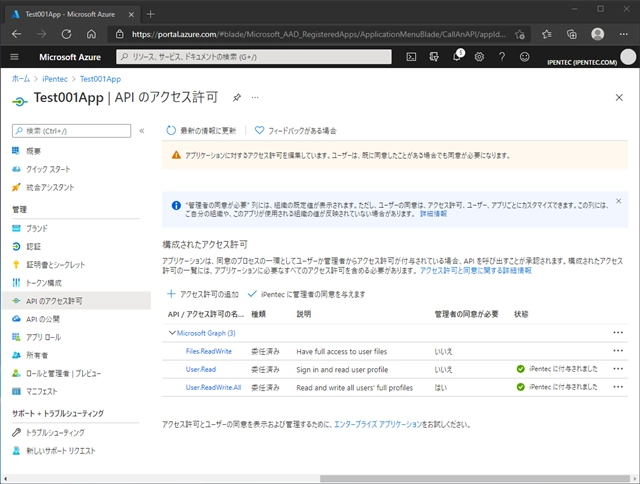The image size is (640, 484).
Task: Collapse the Microsoft Graph (3) group
Action: tap(172, 333)
